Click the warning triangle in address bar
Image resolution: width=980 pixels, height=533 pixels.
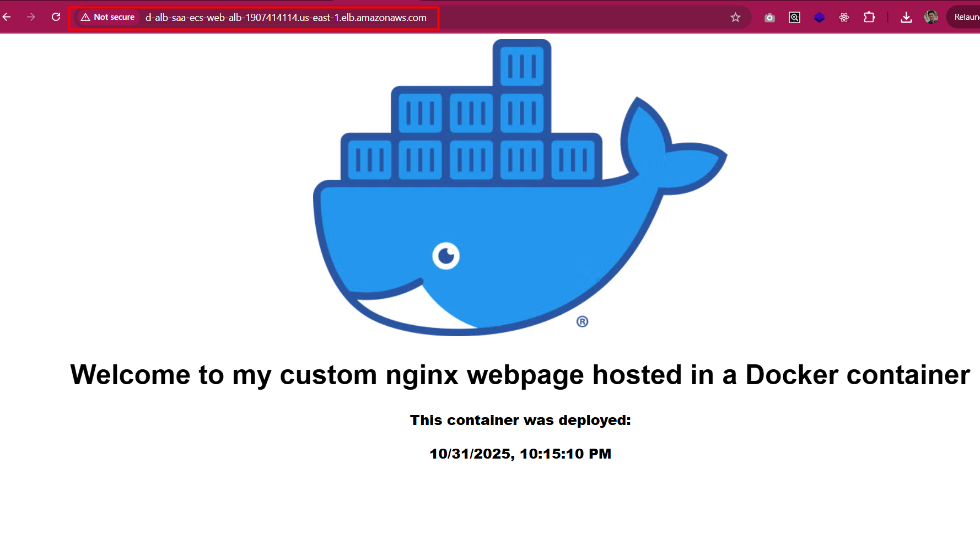pos(85,18)
